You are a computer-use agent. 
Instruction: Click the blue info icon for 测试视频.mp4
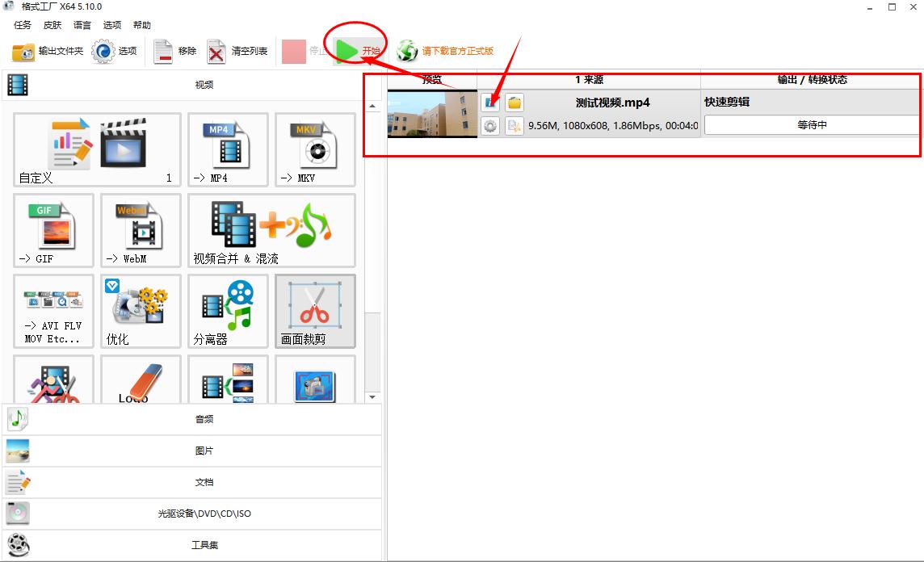490,103
